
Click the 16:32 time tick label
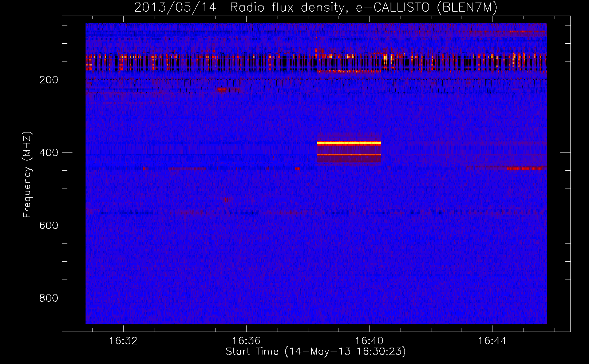click(123, 341)
